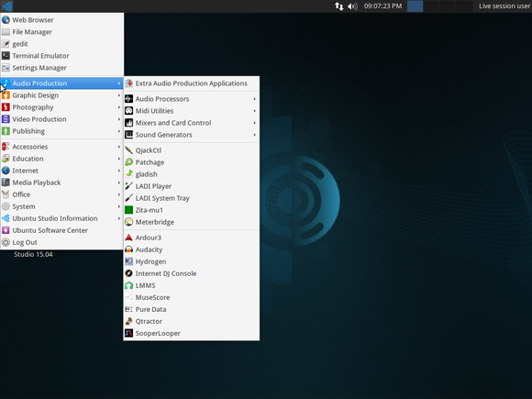Click the Ardour3 red triangle icon
Image resolution: width=532 pixels, height=399 pixels.
[x=128, y=238]
